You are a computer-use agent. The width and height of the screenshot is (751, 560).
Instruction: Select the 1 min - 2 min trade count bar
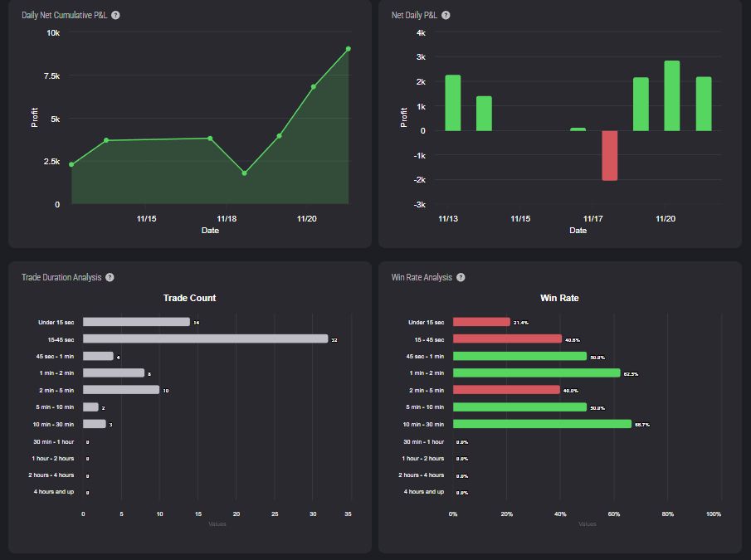(114, 373)
